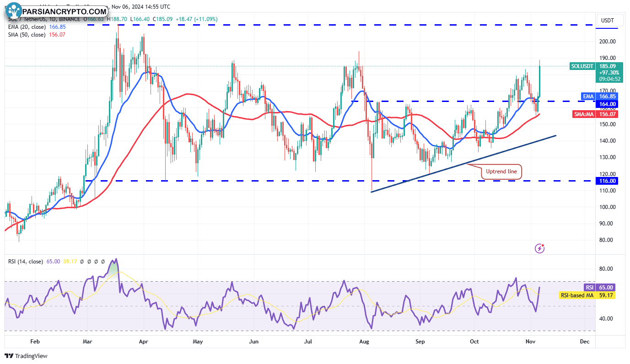The width and height of the screenshot is (630, 364).
Task: Click the May label on the time axis
Action: click(x=198, y=342)
